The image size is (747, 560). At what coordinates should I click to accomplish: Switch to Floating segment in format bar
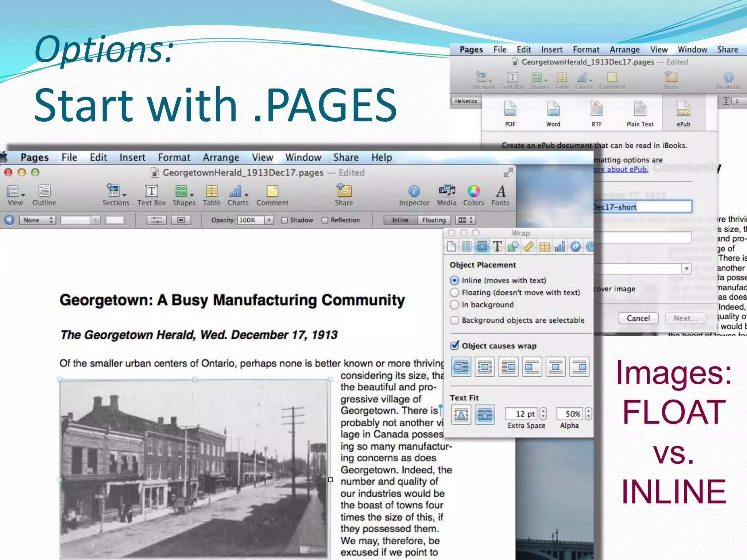tap(434, 220)
